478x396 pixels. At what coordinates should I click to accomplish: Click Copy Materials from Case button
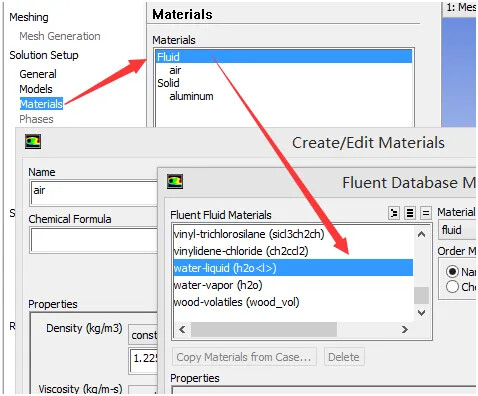pos(244,357)
